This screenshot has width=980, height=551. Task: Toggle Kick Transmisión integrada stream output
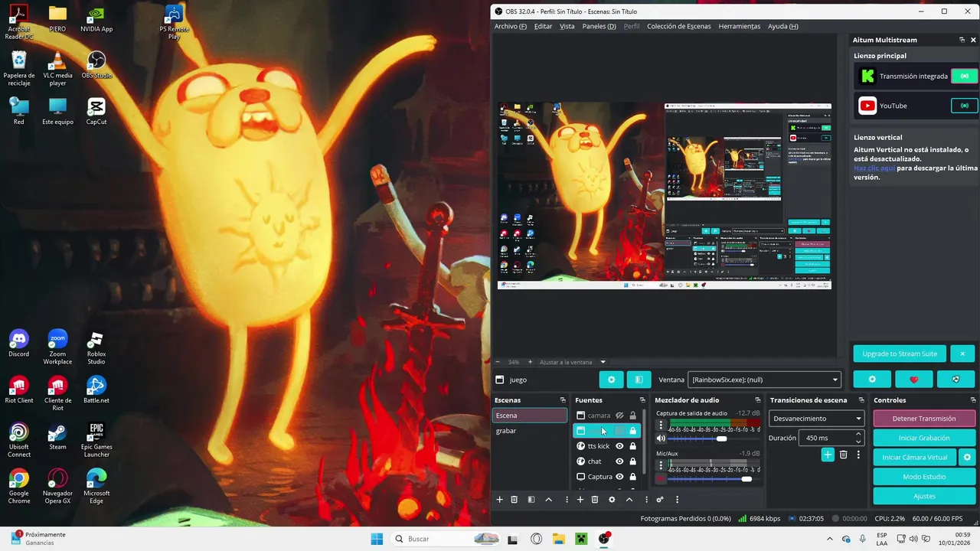[x=964, y=76]
